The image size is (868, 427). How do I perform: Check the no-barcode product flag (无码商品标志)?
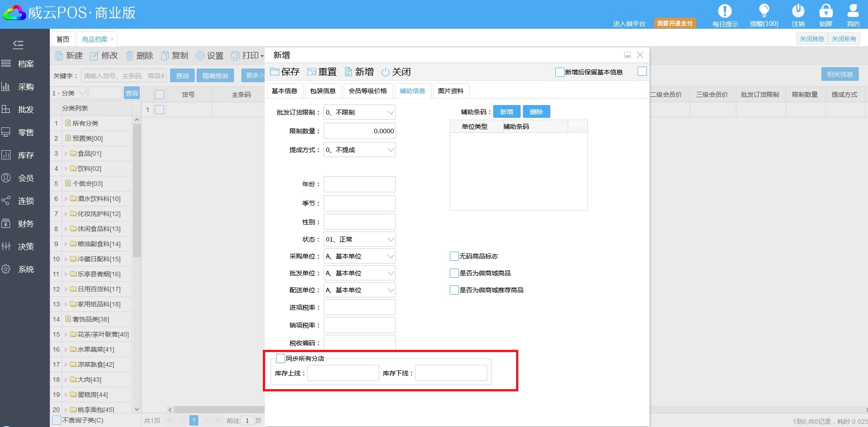click(454, 256)
